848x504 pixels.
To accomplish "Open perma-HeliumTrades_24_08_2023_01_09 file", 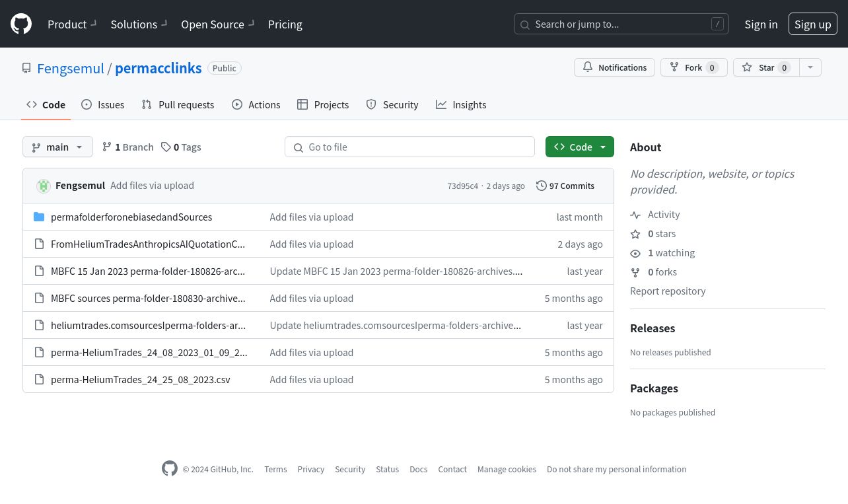I will pos(149,352).
